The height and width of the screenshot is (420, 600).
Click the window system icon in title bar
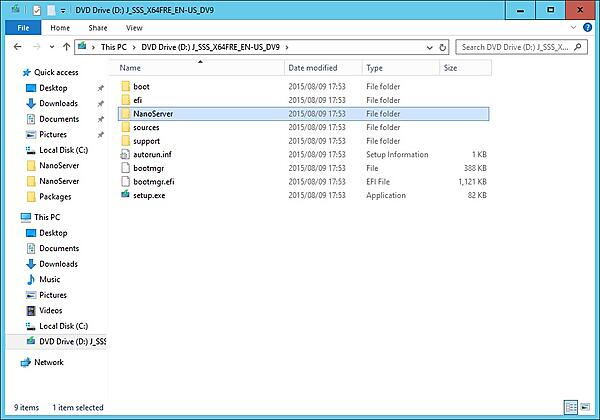[15, 9]
